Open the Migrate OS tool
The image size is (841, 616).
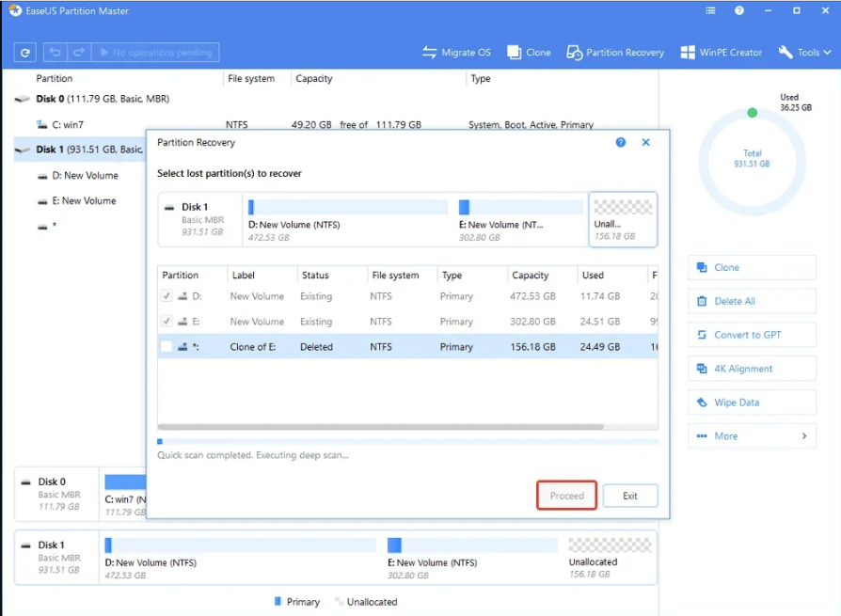tap(456, 53)
